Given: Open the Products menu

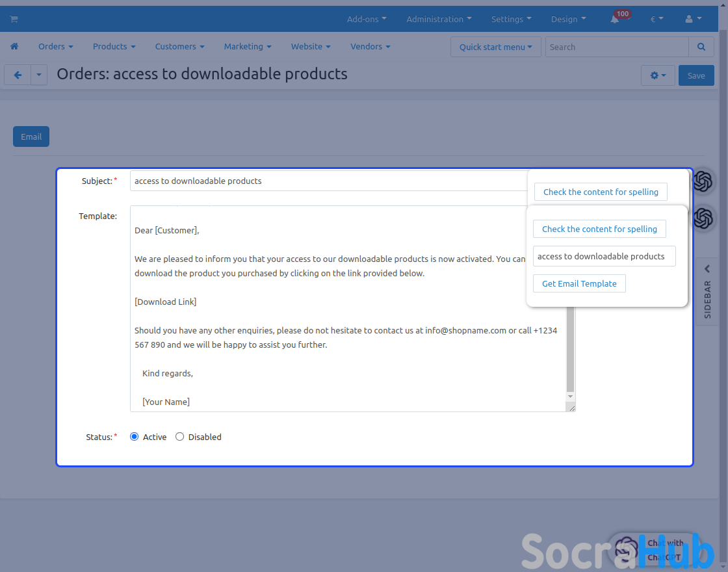Looking at the screenshot, I should click(114, 46).
